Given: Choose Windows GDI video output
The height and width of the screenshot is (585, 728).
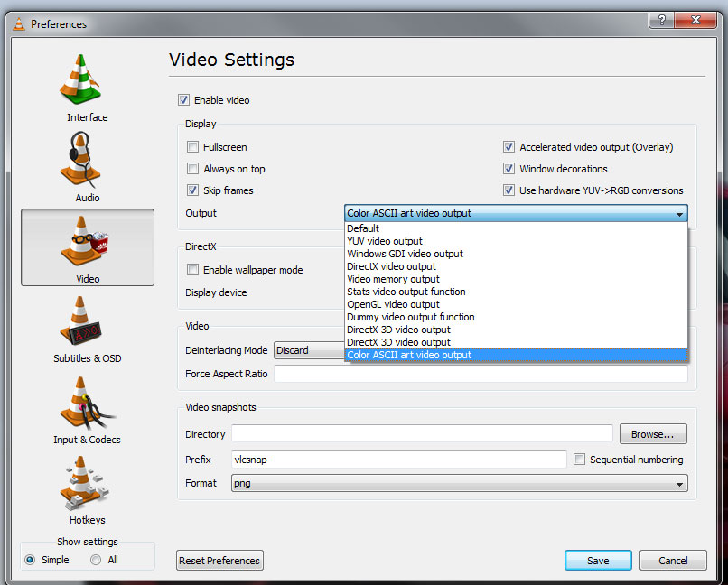Looking at the screenshot, I should (x=516, y=254).
